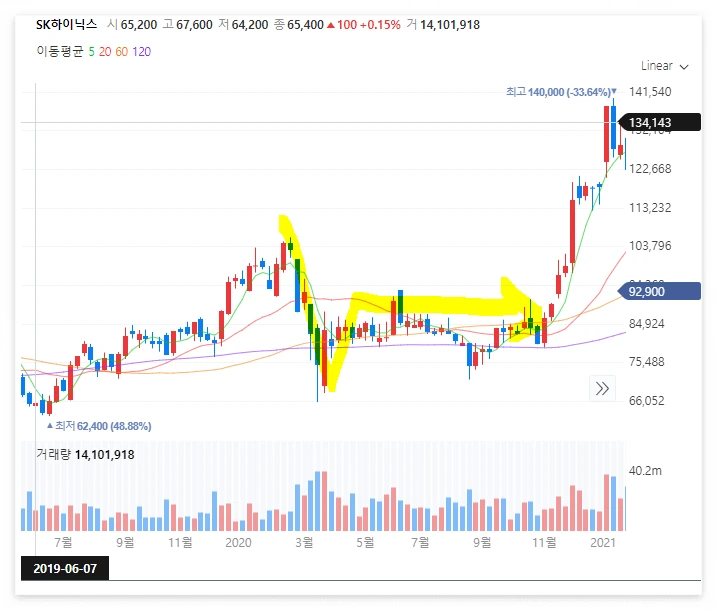
Task: Click the 거래량 14,101,918 volume label
Action: pos(85,455)
